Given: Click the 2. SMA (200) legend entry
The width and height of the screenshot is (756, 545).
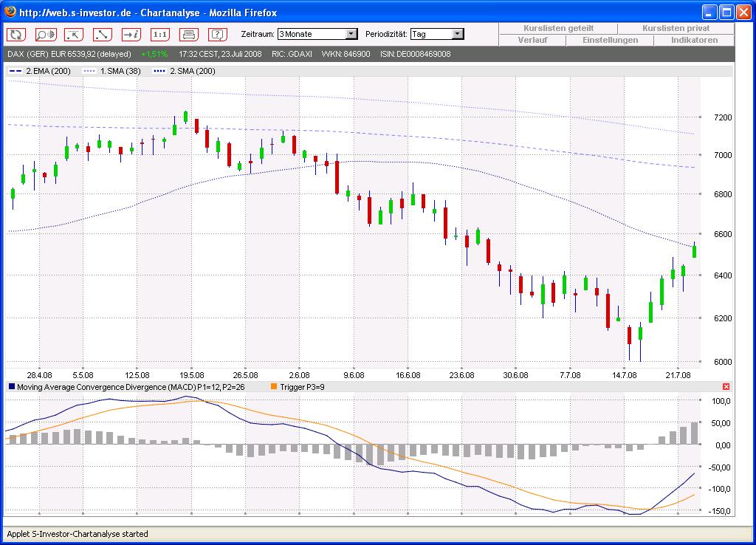Looking at the screenshot, I should (184, 71).
